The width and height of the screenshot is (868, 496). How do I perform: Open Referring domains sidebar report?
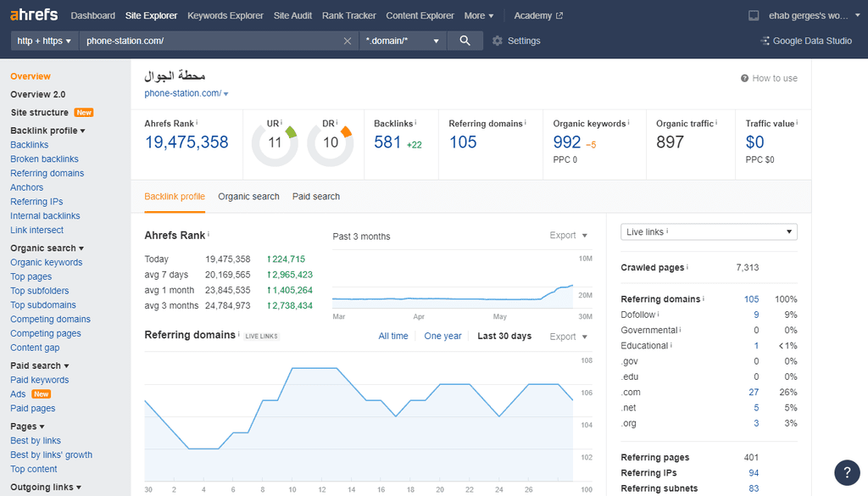[x=47, y=173]
